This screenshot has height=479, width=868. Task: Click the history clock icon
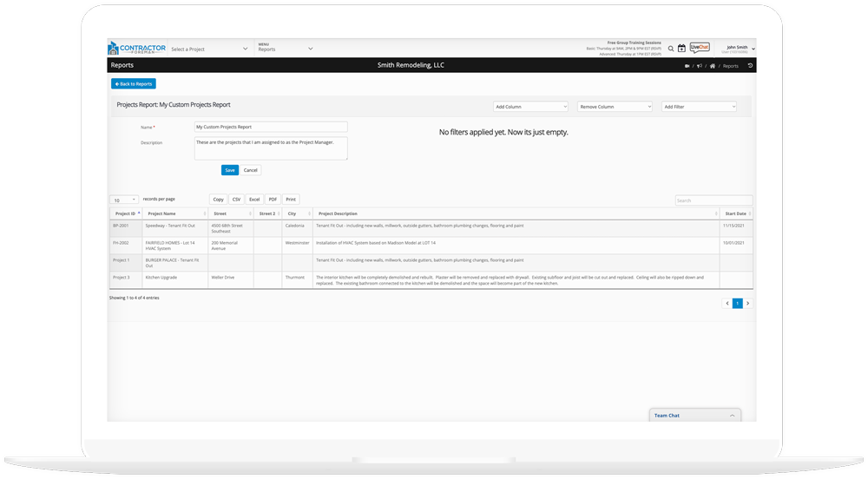(750, 66)
